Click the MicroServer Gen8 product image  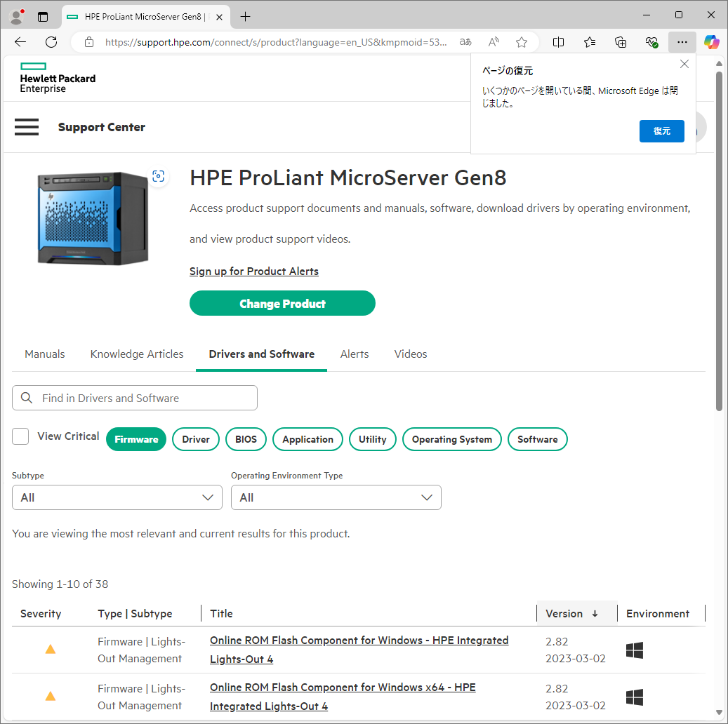93,218
